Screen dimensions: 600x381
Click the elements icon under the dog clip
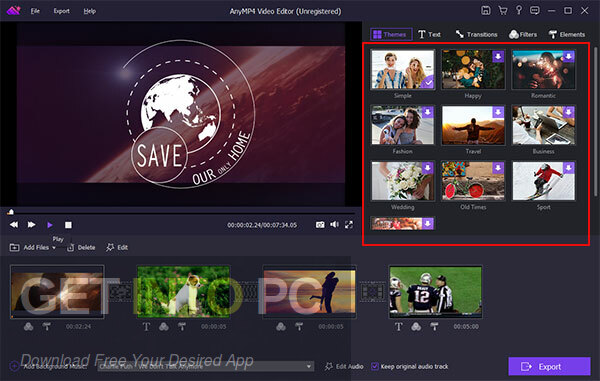click(x=182, y=326)
